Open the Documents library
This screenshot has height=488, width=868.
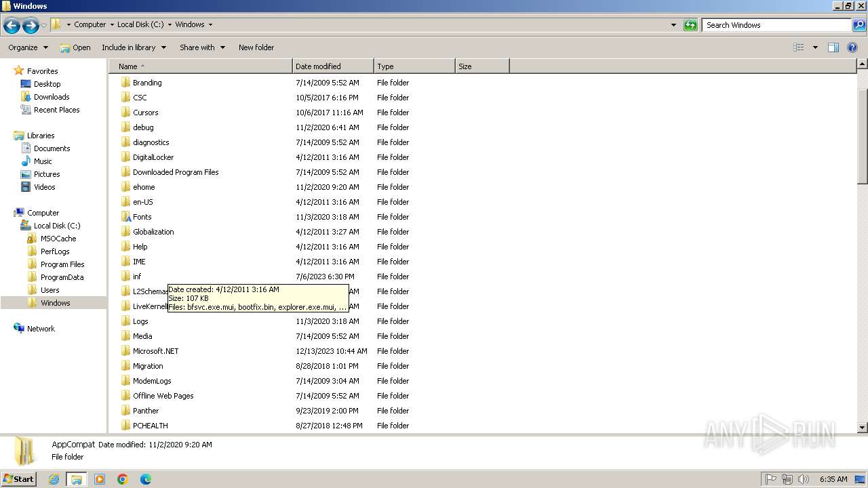point(52,148)
